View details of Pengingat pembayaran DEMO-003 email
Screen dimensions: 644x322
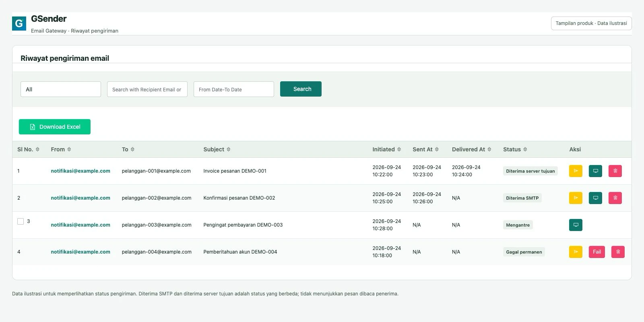(576, 225)
